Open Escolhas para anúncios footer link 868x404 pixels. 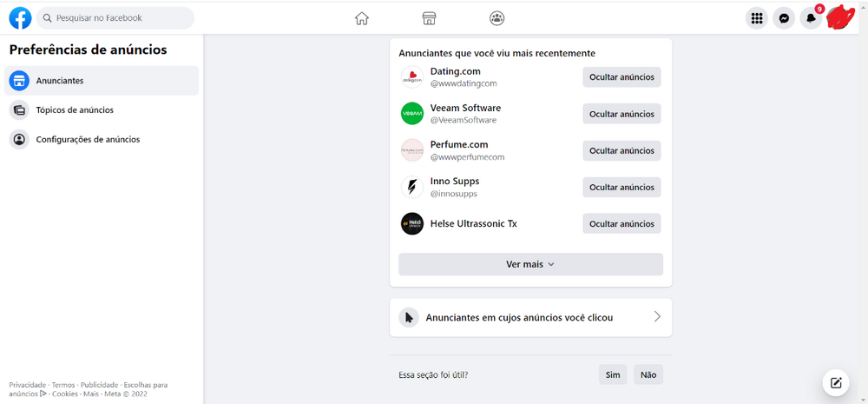click(146, 385)
